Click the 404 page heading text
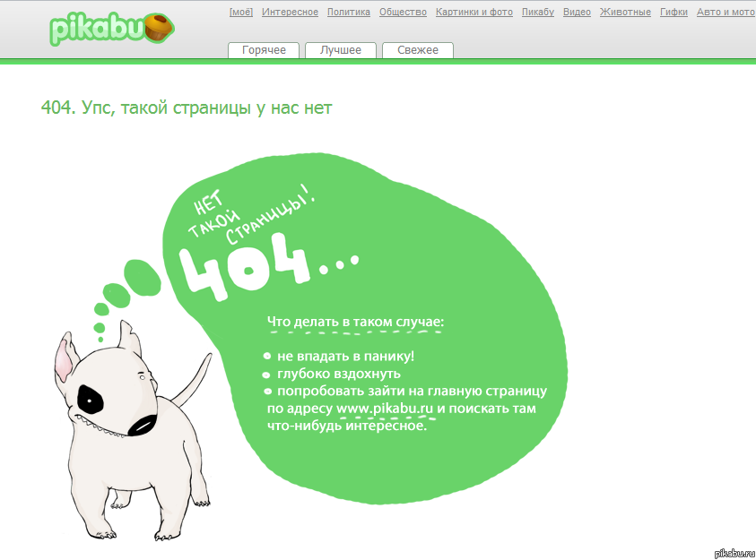Viewport: 756px width, 560px height. point(187,108)
